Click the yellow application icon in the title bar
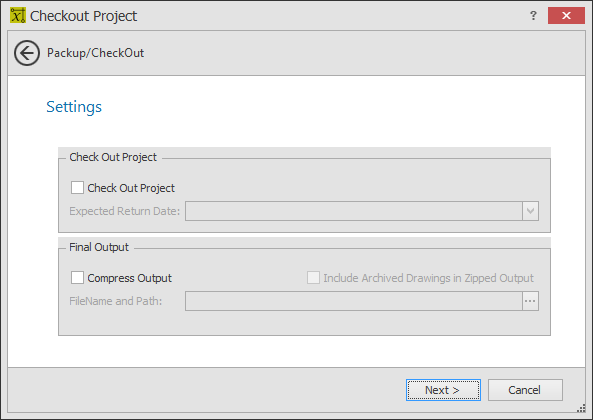 point(18,15)
